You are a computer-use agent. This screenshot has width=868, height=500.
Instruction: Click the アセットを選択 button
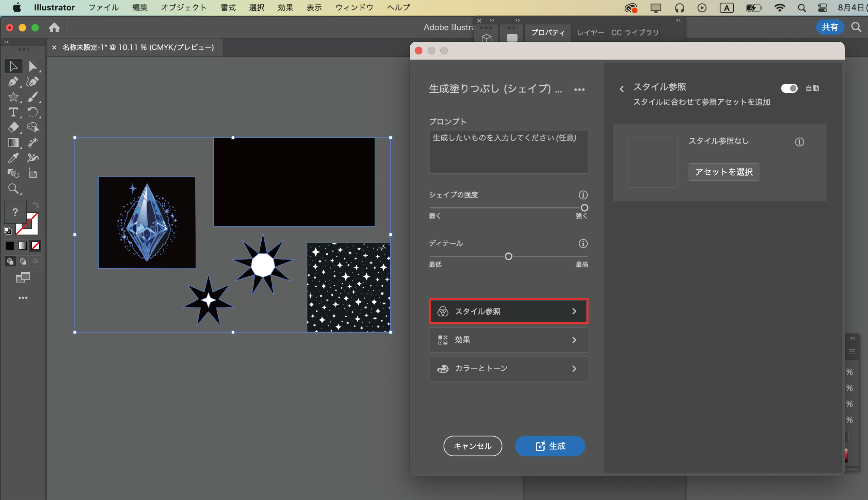pyautogui.click(x=723, y=172)
